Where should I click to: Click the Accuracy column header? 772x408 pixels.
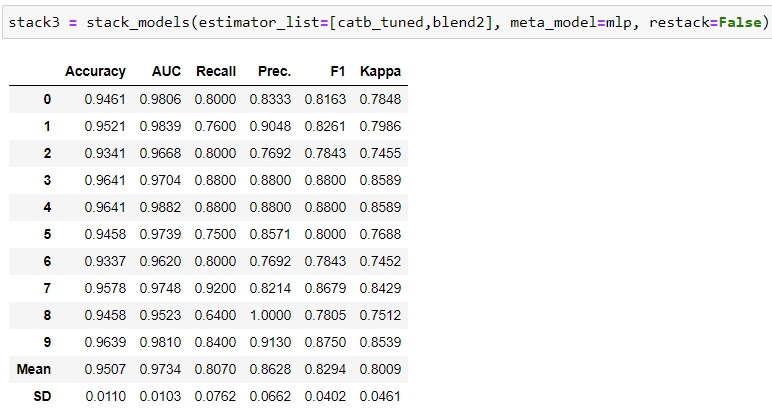pyautogui.click(x=95, y=72)
